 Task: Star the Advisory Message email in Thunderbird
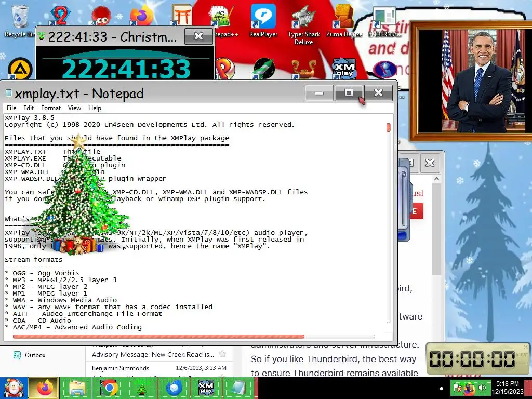[x=222, y=354]
